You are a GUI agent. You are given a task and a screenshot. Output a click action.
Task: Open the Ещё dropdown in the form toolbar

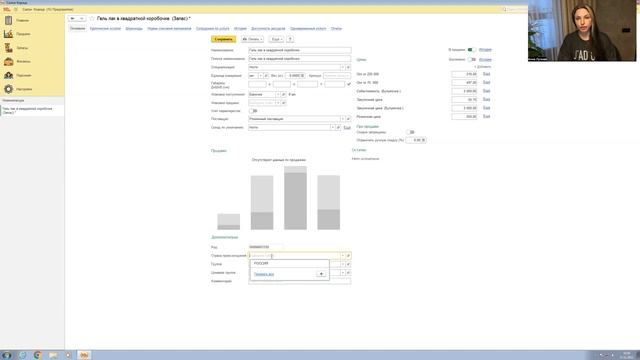point(276,39)
